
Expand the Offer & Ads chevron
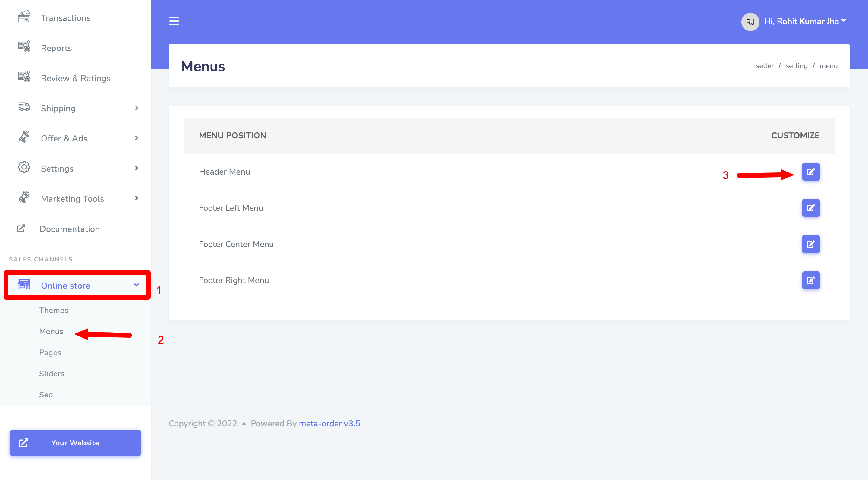click(x=137, y=138)
